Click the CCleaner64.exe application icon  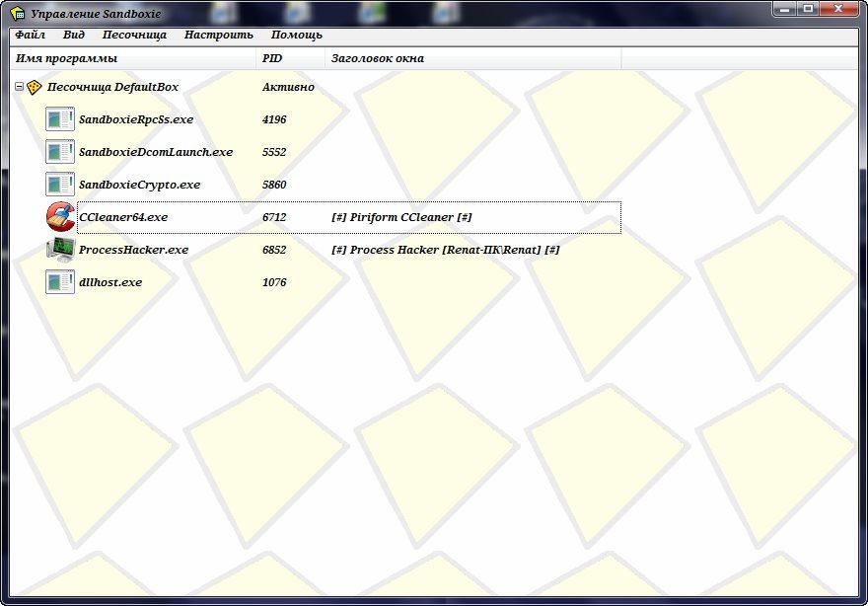(60, 216)
